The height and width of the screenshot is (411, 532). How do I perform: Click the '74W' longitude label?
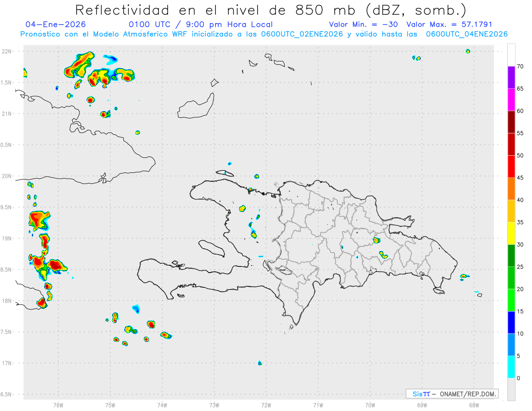click(162, 405)
